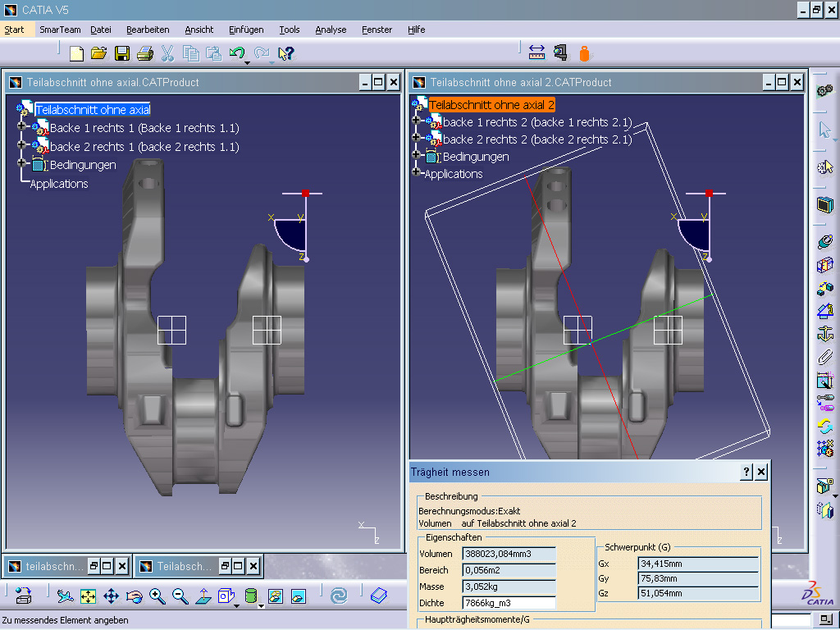
Task: Open the Analyse menu
Action: click(x=331, y=30)
